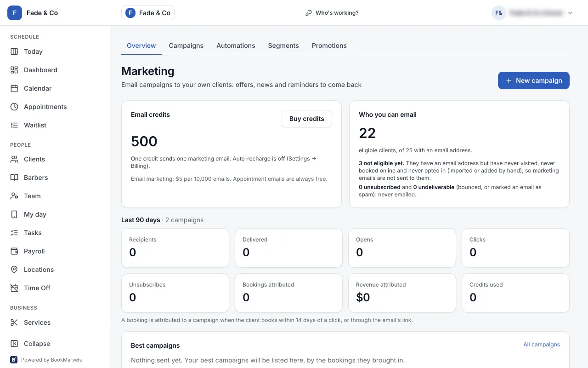Click the Waitlist list icon
Screen dimensions: 588x368
(14, 125)
